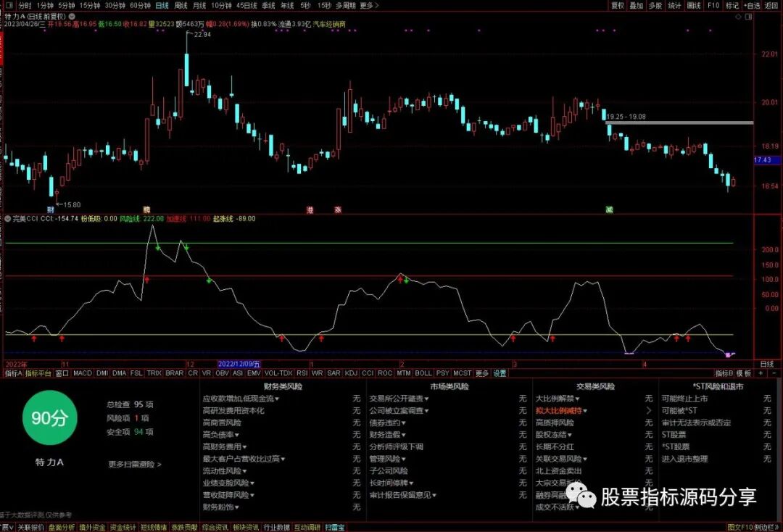Click the layout icon before 分时

point(9,6)
